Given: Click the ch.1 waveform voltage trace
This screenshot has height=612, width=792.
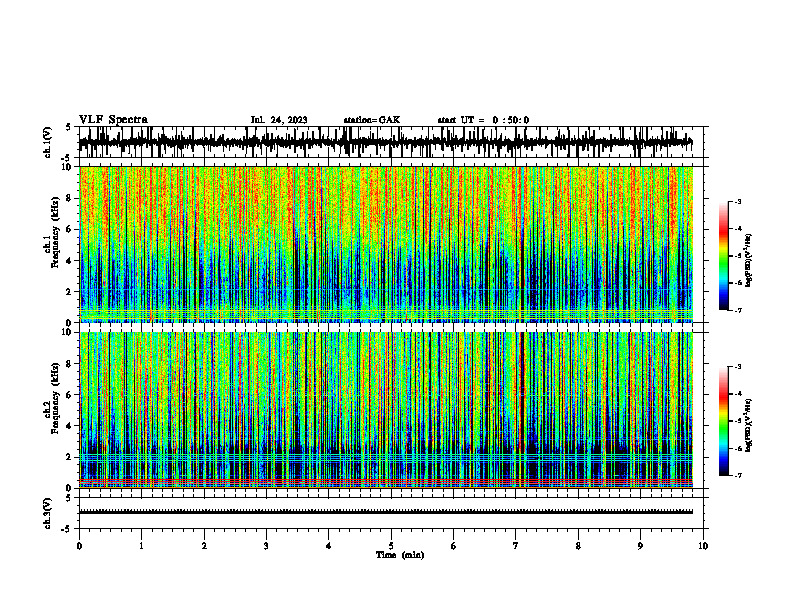Looking at the screenshot, I should 386,142.
